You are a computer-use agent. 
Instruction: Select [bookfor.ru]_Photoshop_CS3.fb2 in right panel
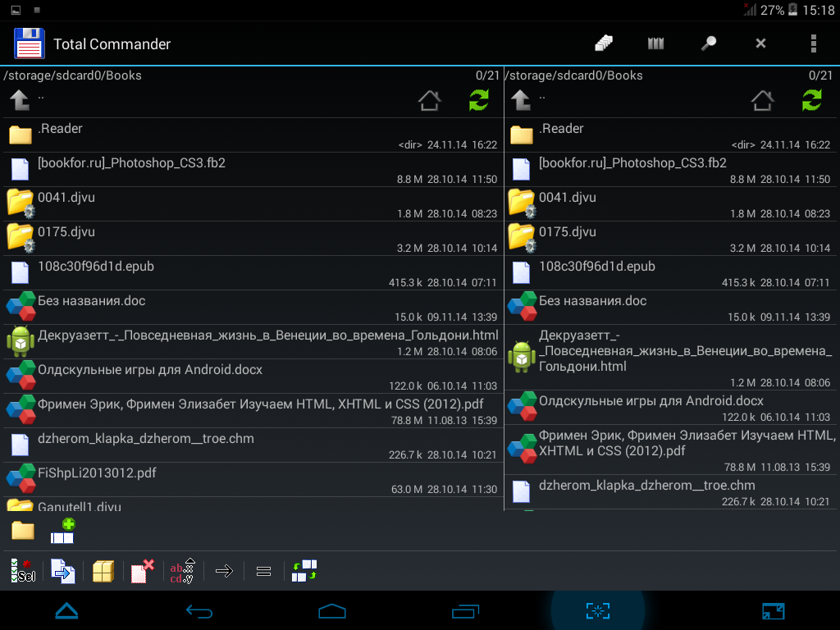pos(672,170)
